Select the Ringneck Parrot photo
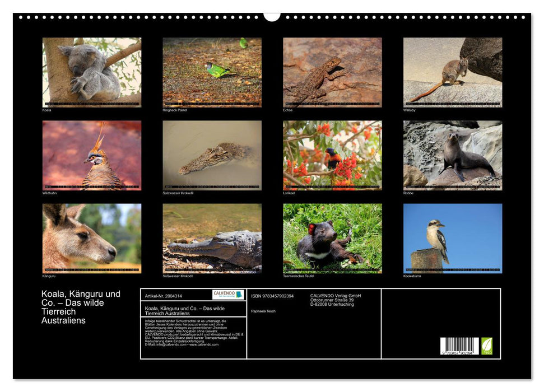This screenshot has width=544, height=392. click(212, 72)
